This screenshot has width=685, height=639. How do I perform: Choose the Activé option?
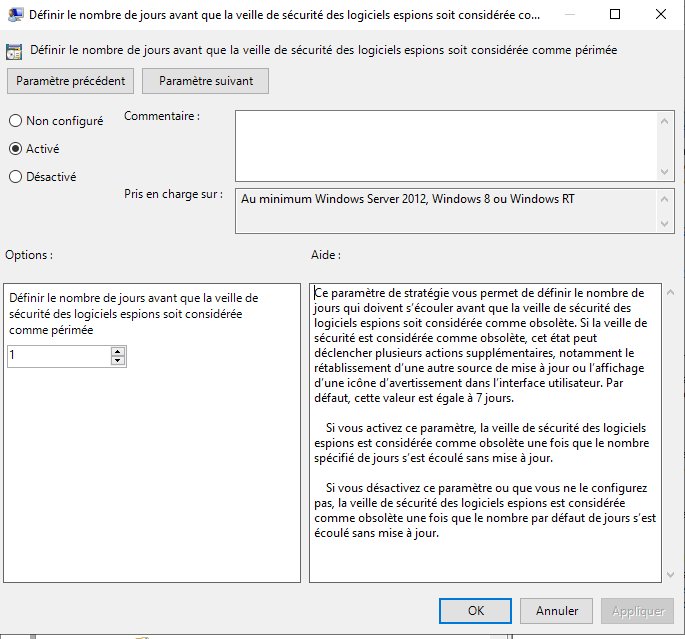pyautogui.click(x=15, y=149)
